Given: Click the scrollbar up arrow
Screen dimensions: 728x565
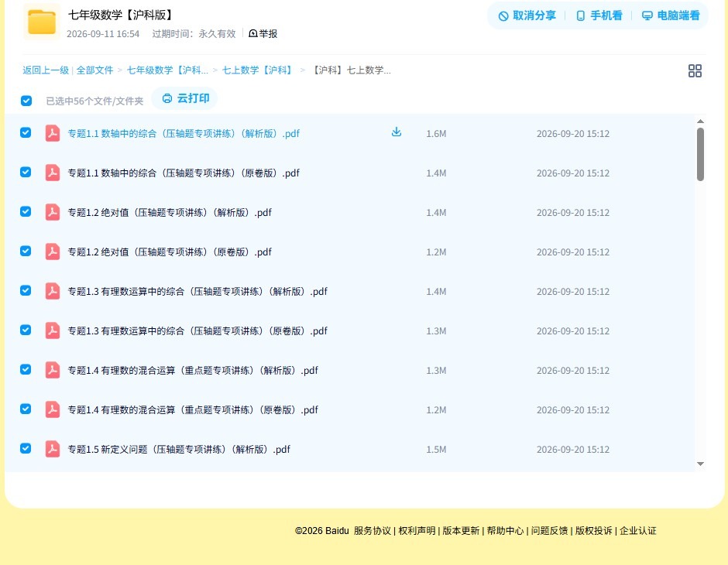Looking at the screenshot, I should tap(700, 121).
